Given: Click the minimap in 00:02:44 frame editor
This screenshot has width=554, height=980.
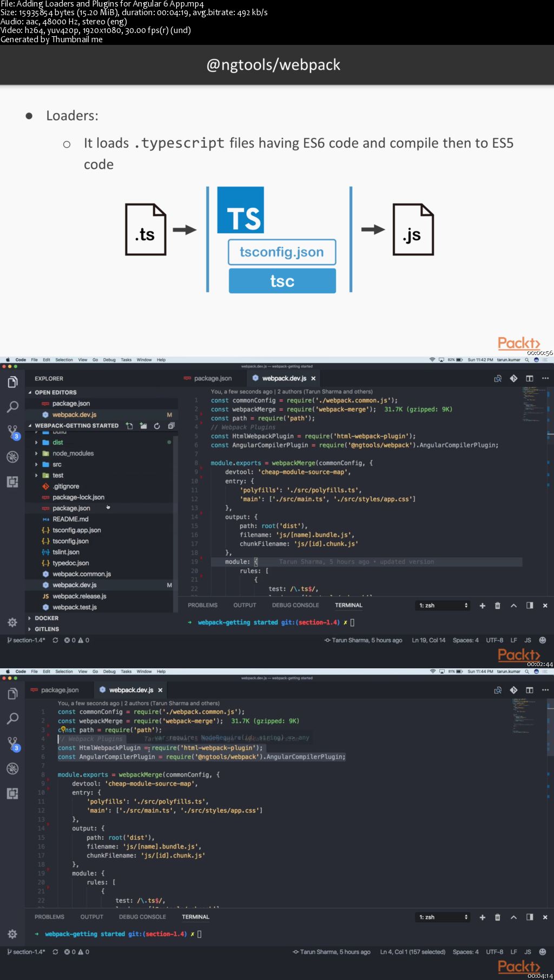Looking at the screenshot, I should [x=535, y=404].
